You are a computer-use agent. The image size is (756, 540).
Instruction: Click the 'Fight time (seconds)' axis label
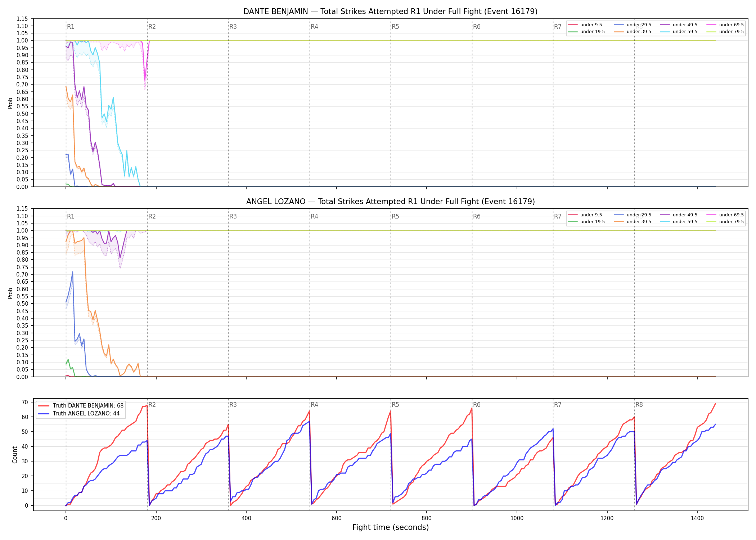[x=391, y=527]
